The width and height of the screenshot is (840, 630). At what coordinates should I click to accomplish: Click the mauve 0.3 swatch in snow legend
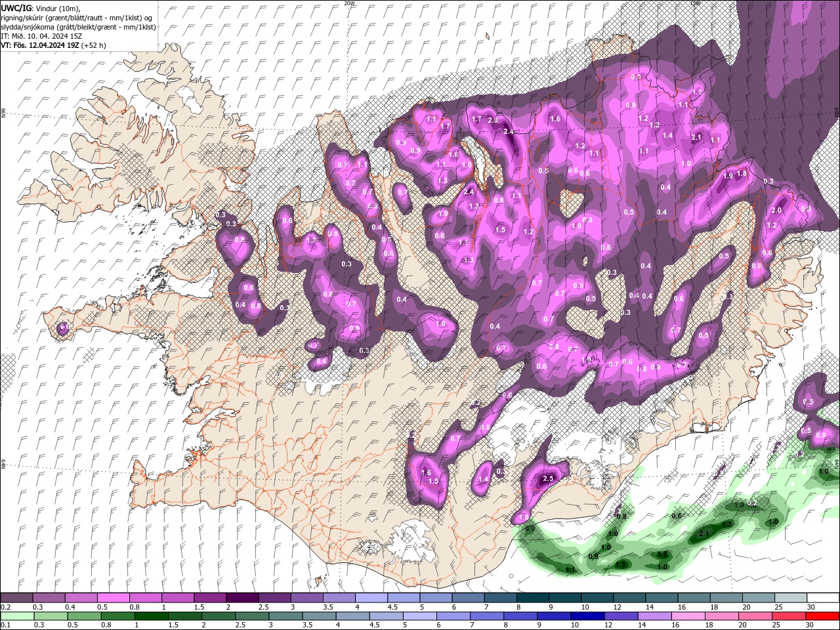click(49, 598)
